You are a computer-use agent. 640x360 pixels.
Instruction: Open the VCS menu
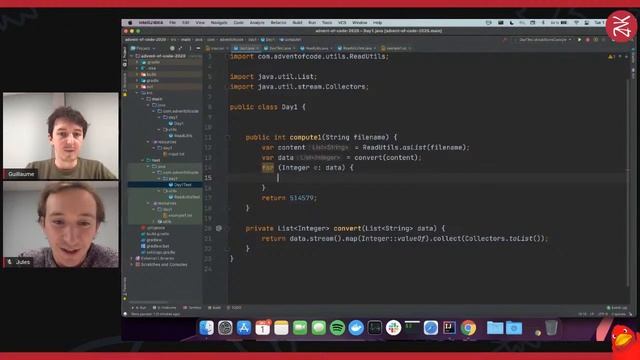click(x=342, y=23)
